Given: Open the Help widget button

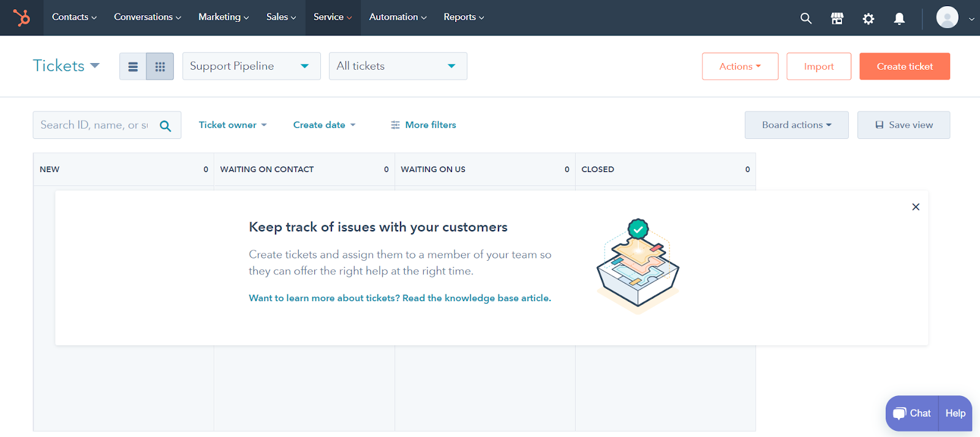Looking at the screenshot, I should [956, 413].
